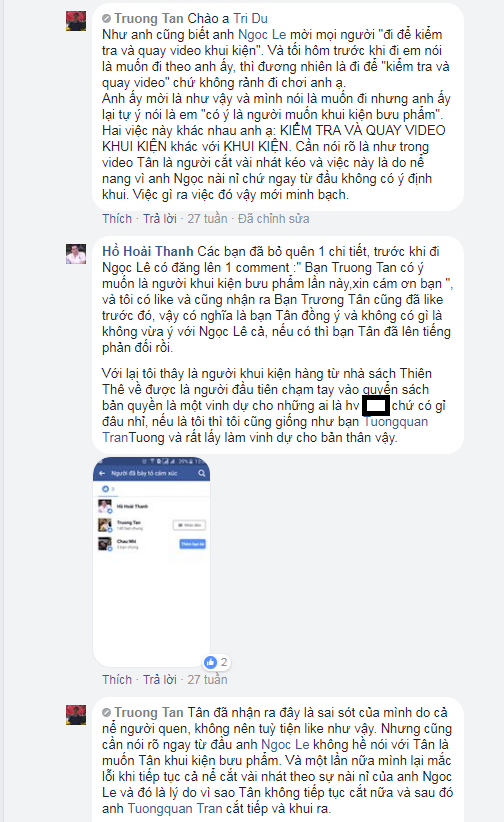Open the Ngoc Le mention in first comment
The width and height of the screenshot is (504, 822).
coord(262,35)
